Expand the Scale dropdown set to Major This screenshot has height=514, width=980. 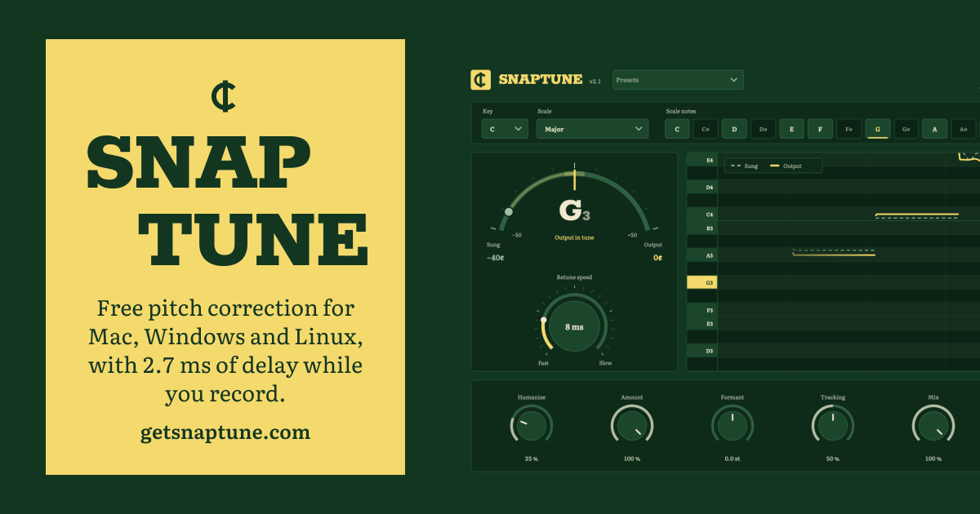tap(593, 129)
